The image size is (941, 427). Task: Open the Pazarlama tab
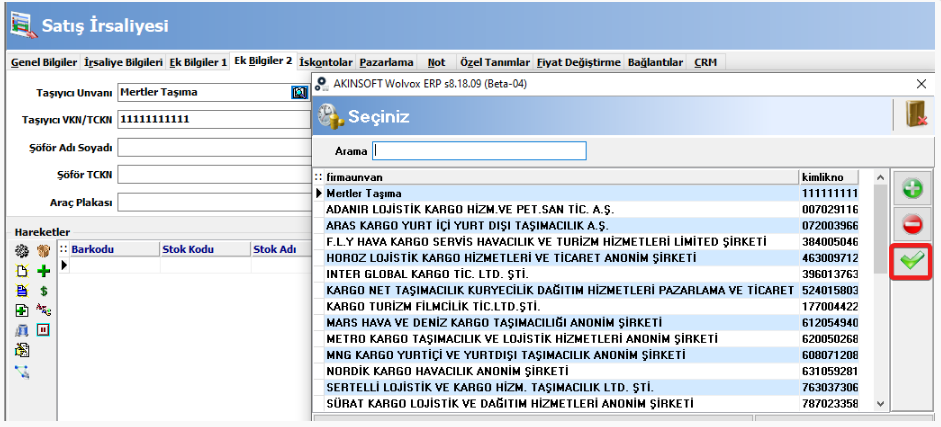click(x=386, y=62)
